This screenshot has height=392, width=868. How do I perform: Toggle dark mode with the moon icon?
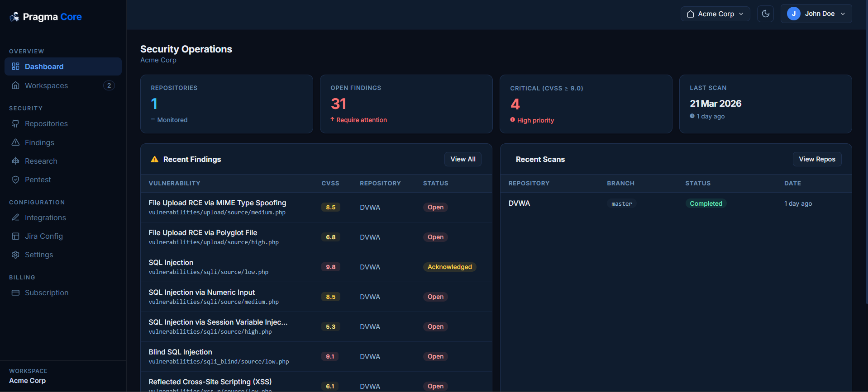pos(765,14)
